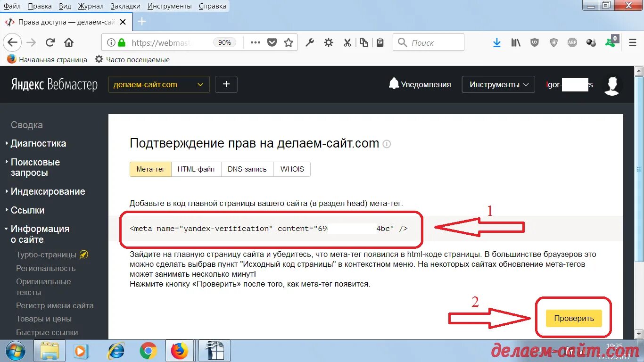Open the Закладки menu

click(x=125, y=6)
